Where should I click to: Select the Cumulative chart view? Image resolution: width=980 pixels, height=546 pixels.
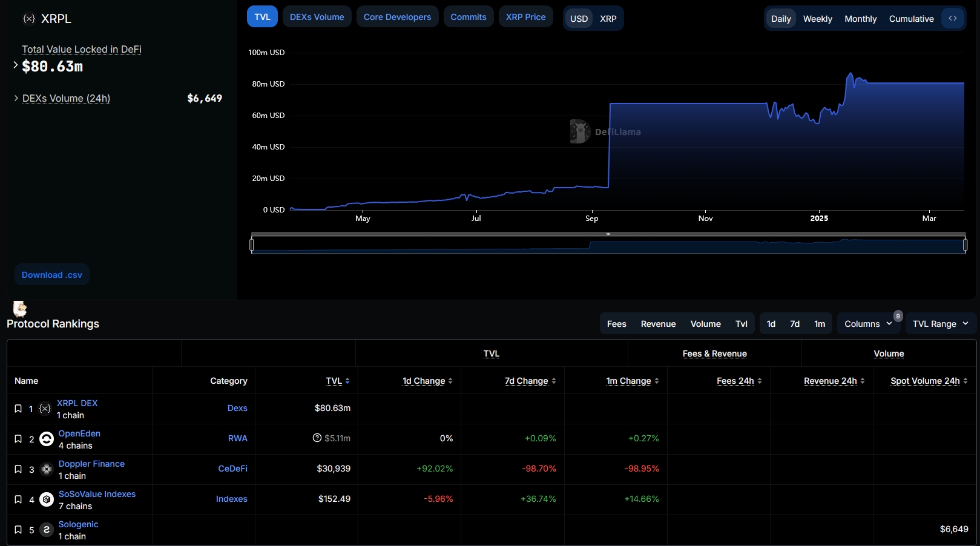coord(912,19)
